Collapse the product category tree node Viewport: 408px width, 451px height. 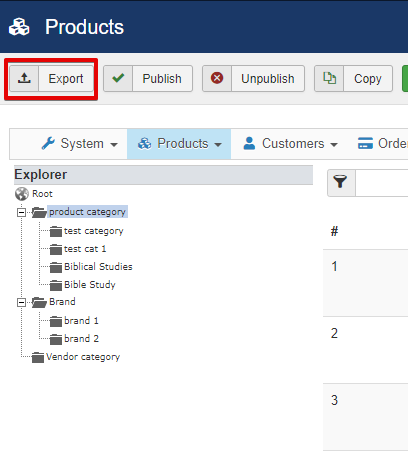21,212
